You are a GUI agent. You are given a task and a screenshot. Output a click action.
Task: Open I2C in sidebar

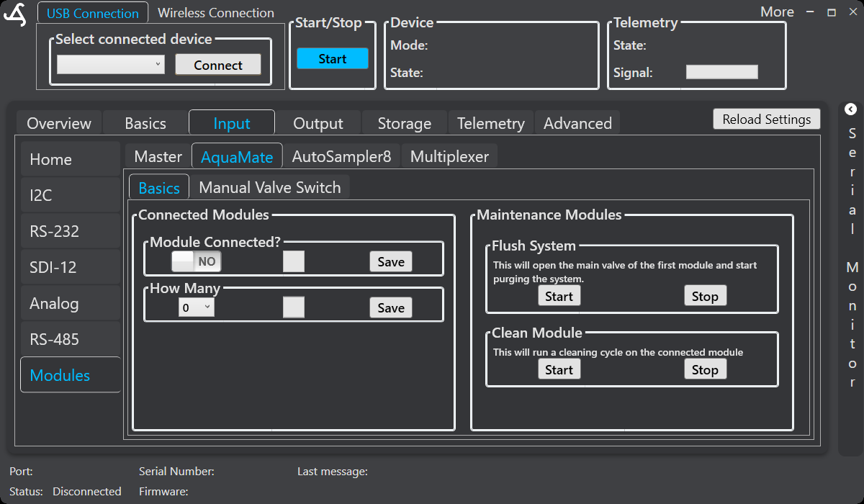(x=71, y=195)
